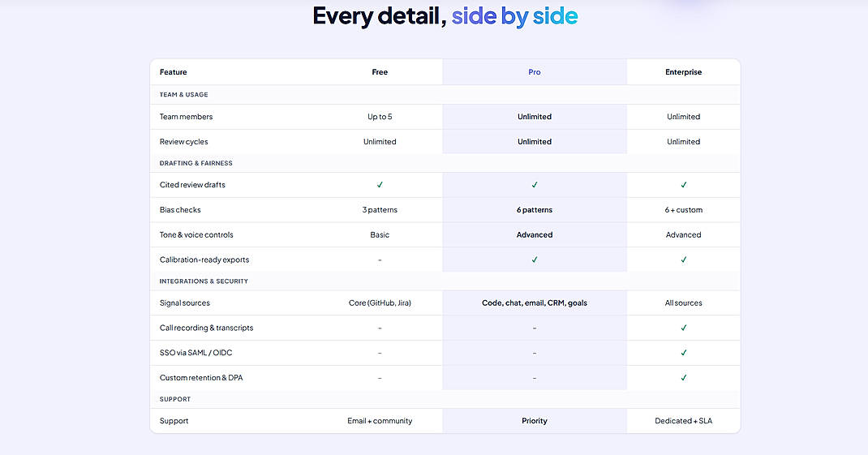This screenshot has width=868, height=455.
Task: Click the 'Up to 5' team members cell
Action: (380, 117)
